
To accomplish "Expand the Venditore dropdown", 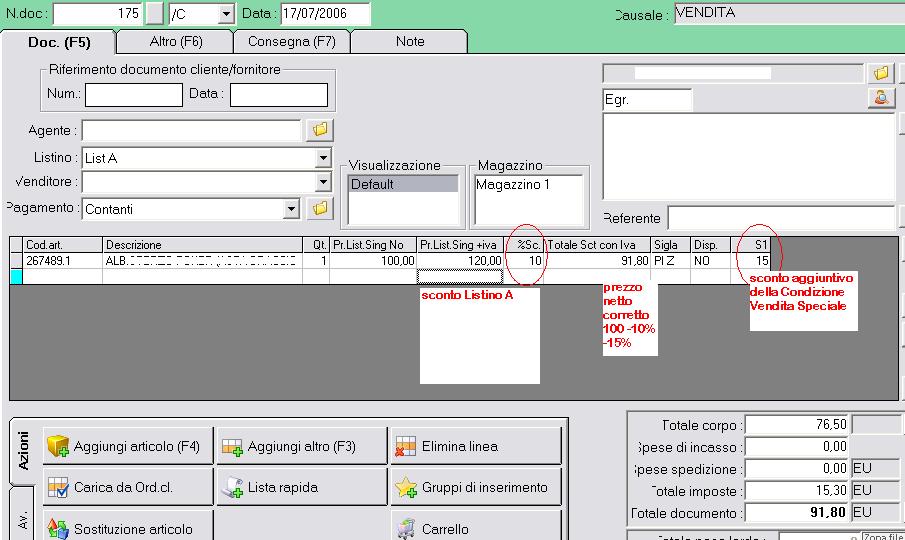I will click(323, 182).
